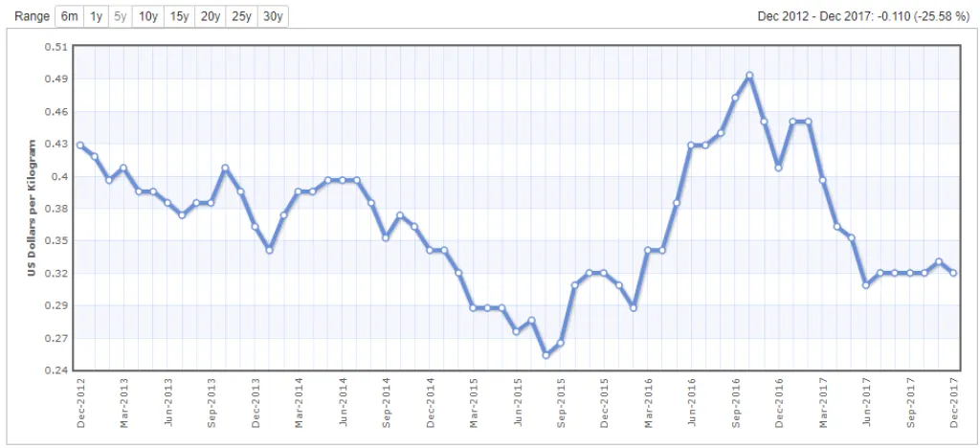980x448 pixels.
Task: Click the 0.24 y-axis label
Action: tap(56, 370)
